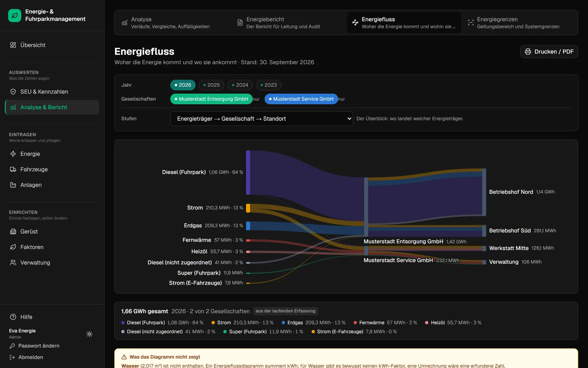The height and width of the screenshot is (368, 588).
Task: Switch to the Analyse tab
Action: pyautogui.click(x=174, y=23)
